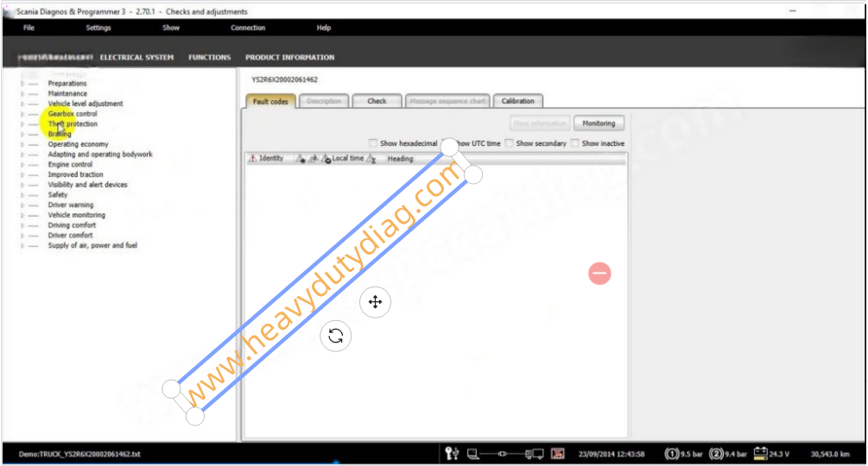Screen dimensions: 868x466
Task: Click the red status icon in status bar
Action: [557, 454]
